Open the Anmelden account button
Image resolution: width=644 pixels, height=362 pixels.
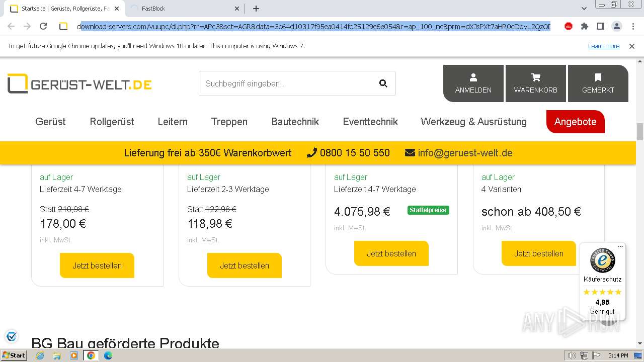click(473, 83)
